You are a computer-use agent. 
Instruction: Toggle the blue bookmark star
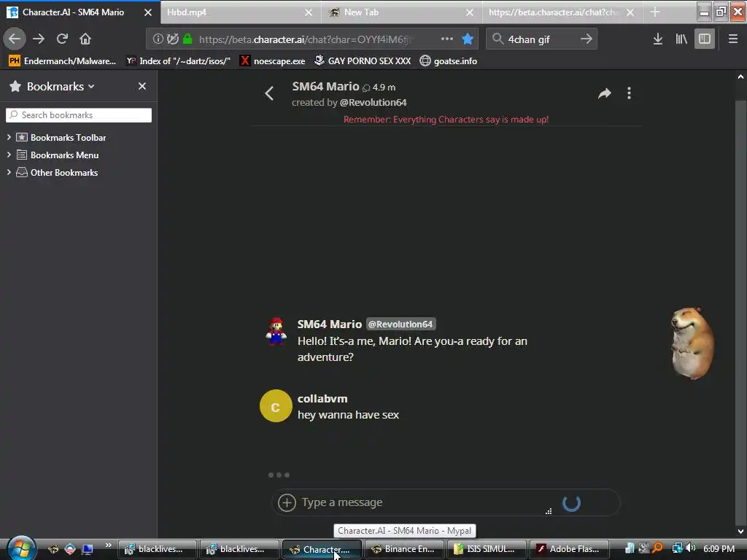point(468,39)
